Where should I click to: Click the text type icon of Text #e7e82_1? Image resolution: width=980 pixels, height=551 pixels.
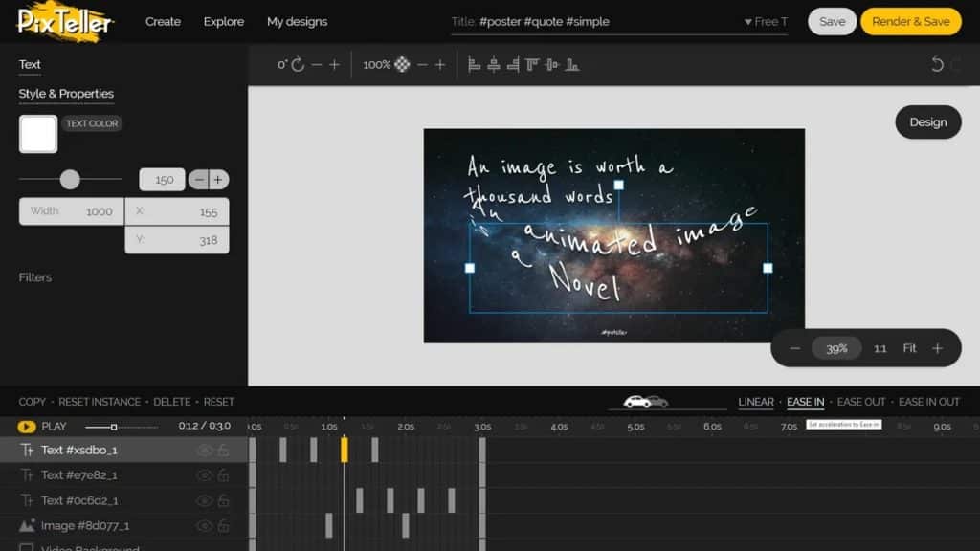[x=27, y=475]
